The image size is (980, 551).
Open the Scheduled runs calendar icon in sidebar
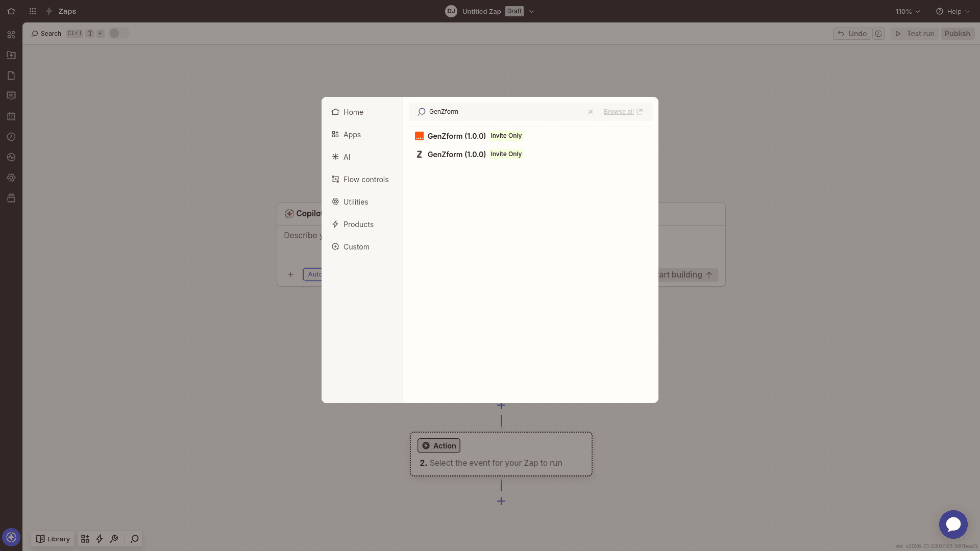click(x=11, y=116)
